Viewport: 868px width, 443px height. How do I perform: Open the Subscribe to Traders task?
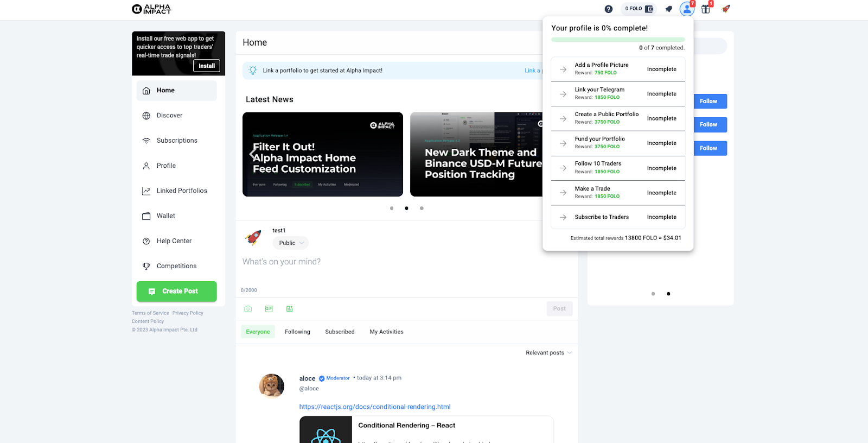(x=618, y=217)
